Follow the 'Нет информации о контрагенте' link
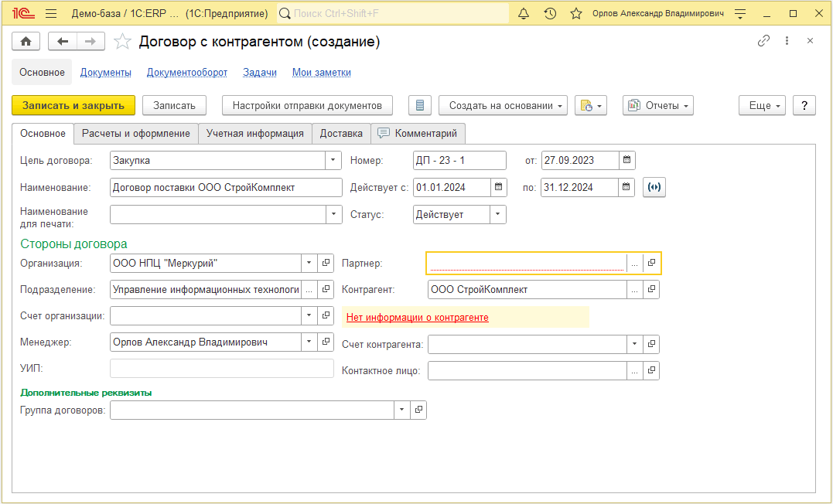Viewport: 833px width, 504px height. 418,317
